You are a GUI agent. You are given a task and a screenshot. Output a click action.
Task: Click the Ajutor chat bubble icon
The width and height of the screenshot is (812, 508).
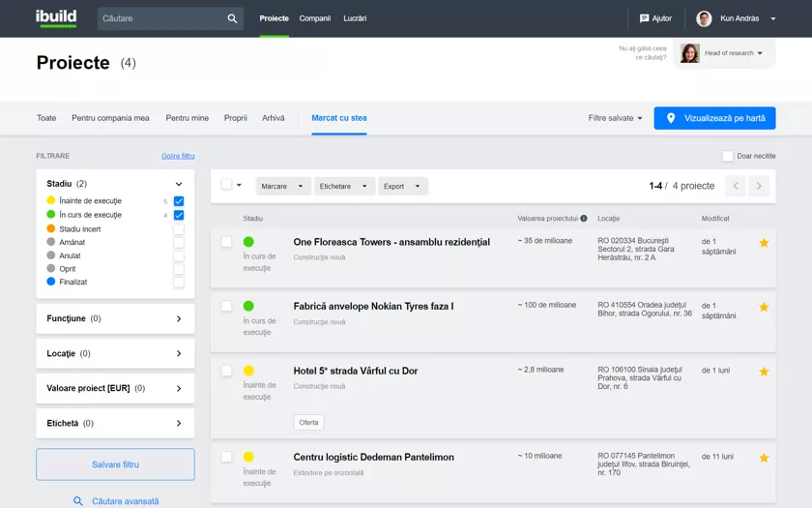[x=645, y=18]
